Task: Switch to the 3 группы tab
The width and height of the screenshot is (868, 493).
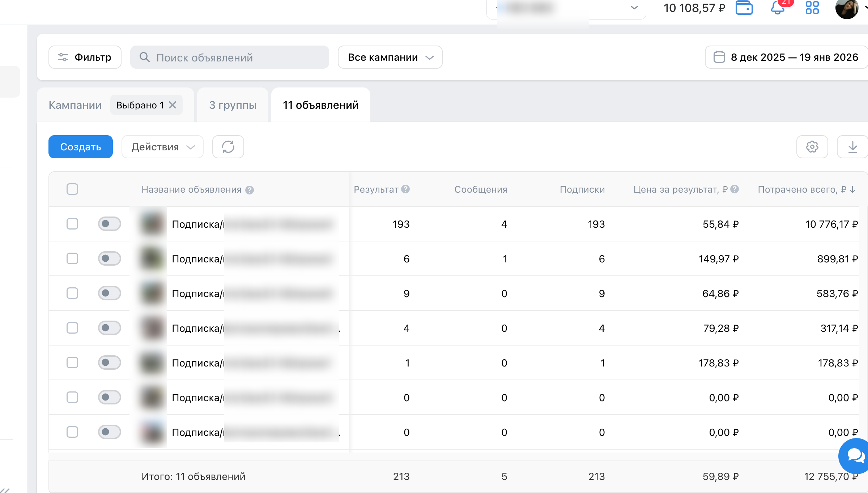Action: 233,105
